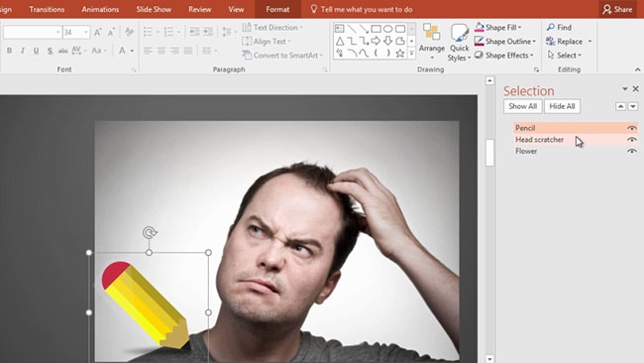The height and width of the screenshot is (363, 644).
Task: Decrease list indent level
Action: point(194,32)
